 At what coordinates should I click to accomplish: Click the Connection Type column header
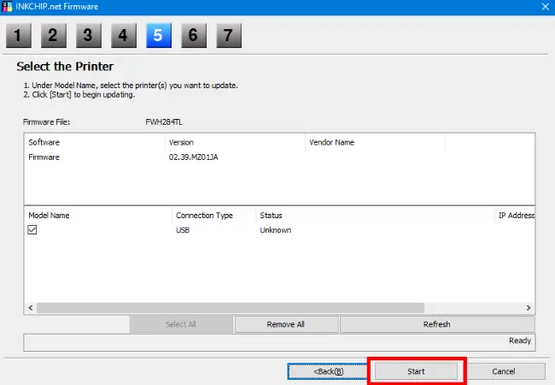click(x=214, y=215)
